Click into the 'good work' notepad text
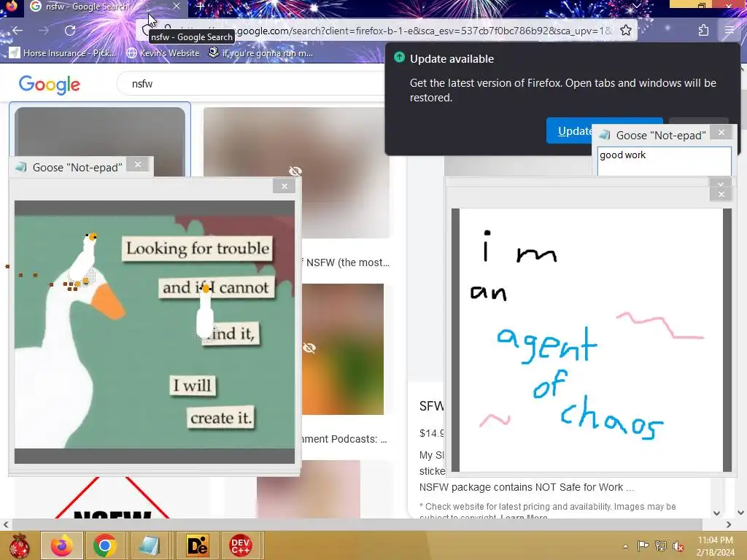This screenshot has height=560, width=747. [664, 161]
